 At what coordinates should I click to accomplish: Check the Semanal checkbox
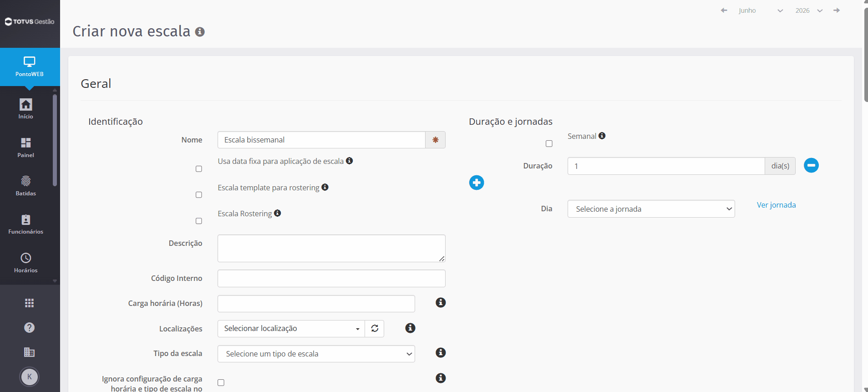(549, 144)
